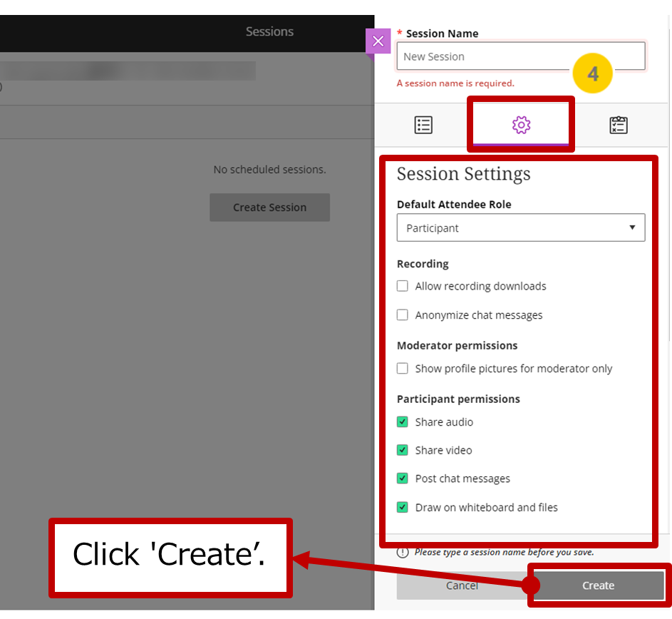Uncheck Post chat messages
The width and height of the screenshot is (672, 619).
point(402,479)
